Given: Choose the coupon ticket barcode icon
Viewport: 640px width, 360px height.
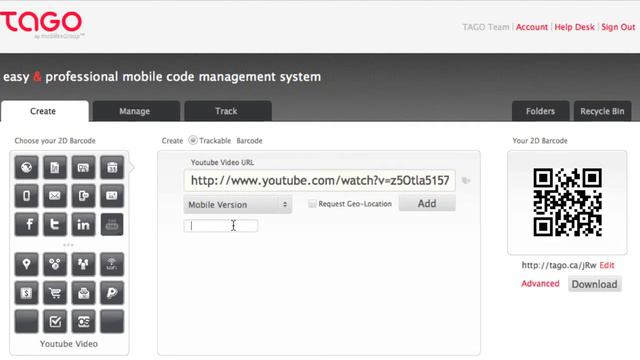Looking at the screenshot, I should (84, 321).
